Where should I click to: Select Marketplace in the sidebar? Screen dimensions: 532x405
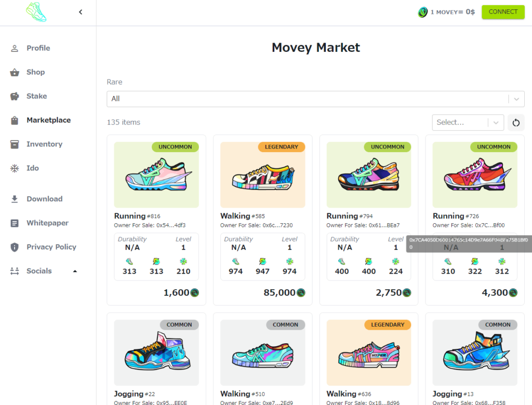(48, 120)
